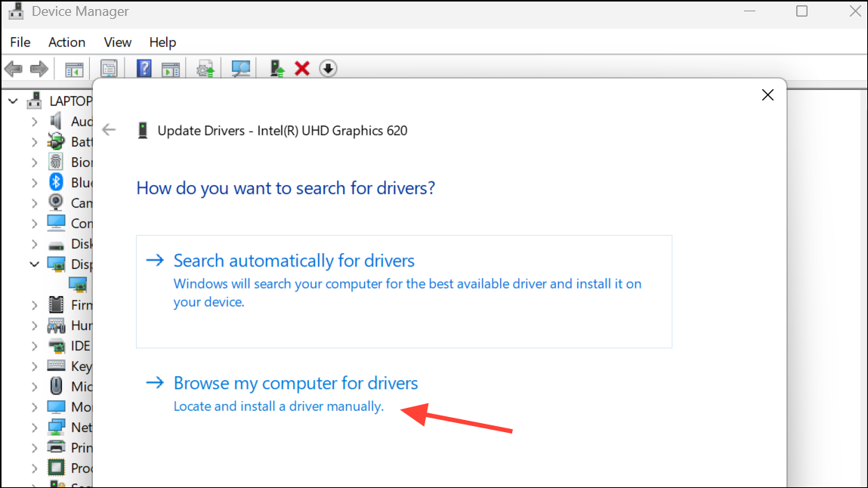
Task: Toggle the console tree toolbar icon
Action: pos(73,69)
